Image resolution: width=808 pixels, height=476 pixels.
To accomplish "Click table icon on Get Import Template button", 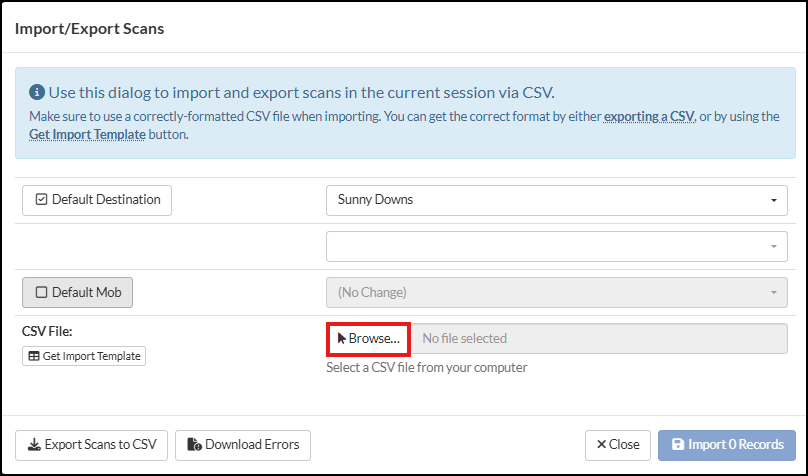I will (x=33, y=356).
